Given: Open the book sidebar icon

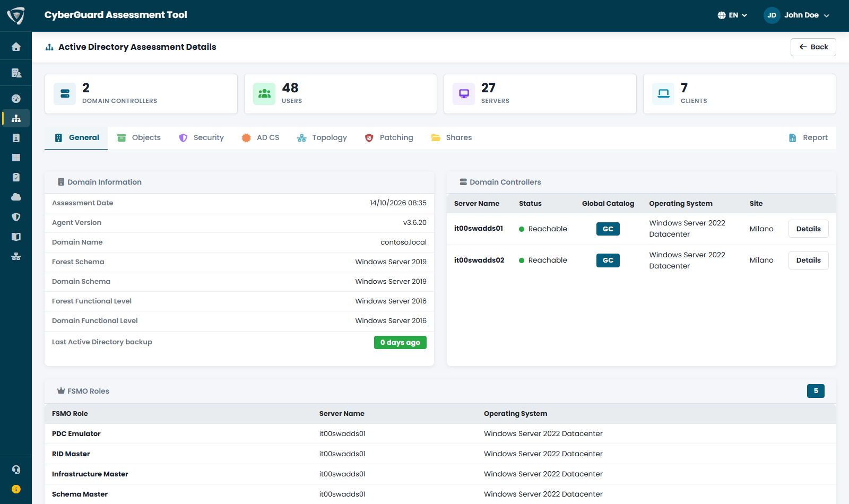Looking at the screenshot, I should (16, 237).
